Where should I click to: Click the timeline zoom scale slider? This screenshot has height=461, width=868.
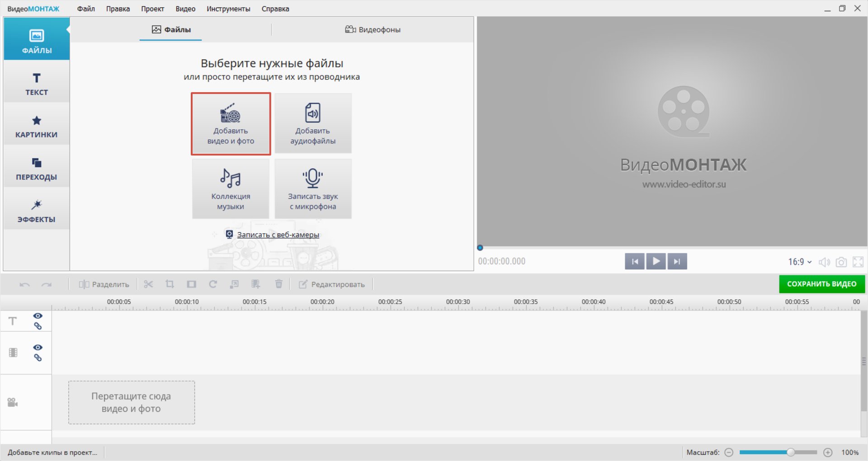(x=778, y=452)
